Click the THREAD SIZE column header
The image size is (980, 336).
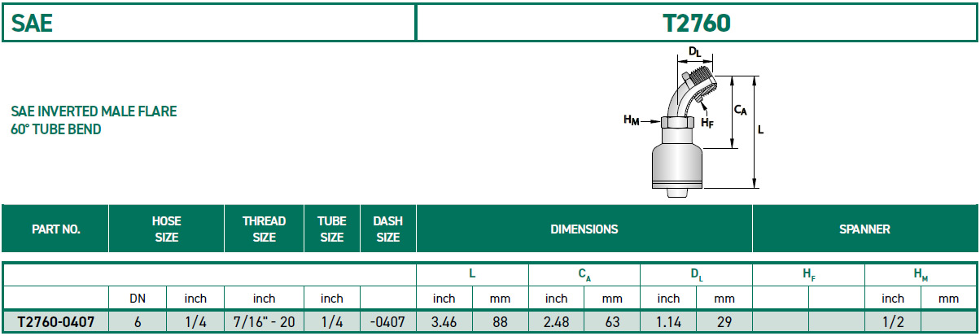pyautogui.click(x=264, y=229)
